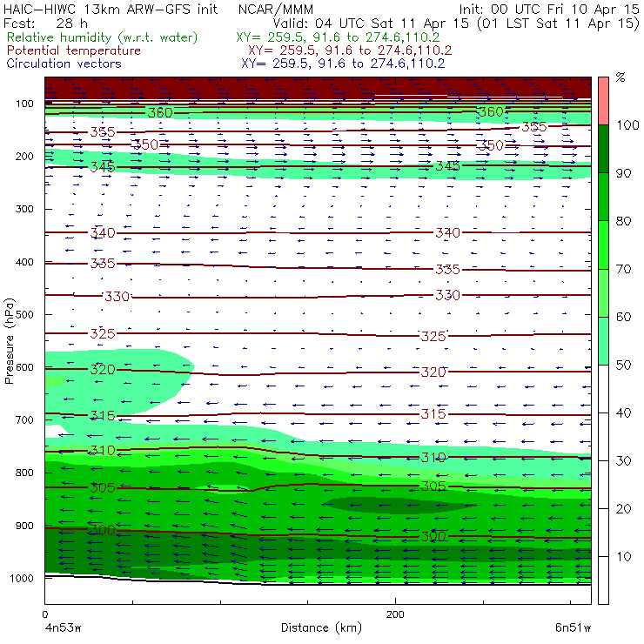Screen dimensions: 644x644
Task: Click the 'HAIC-HIWC 13km ARW-GFS init' title
Action: (x=111, y=10)
